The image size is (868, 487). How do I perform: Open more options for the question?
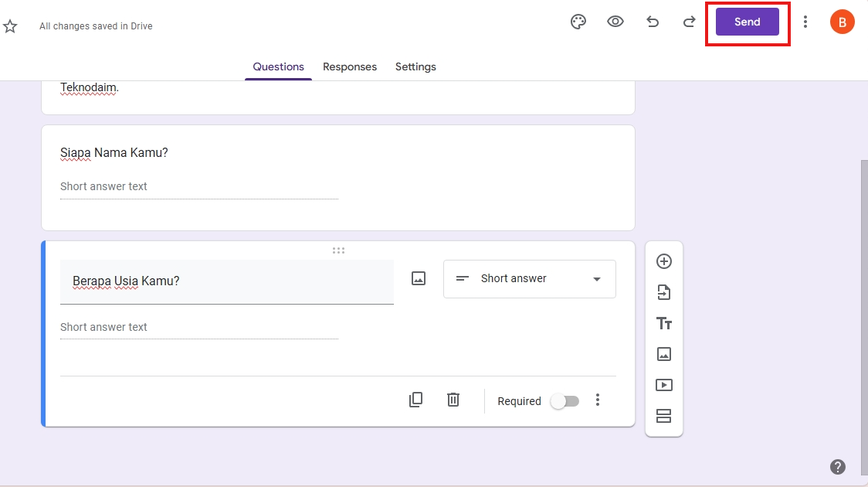click(598, 400)
